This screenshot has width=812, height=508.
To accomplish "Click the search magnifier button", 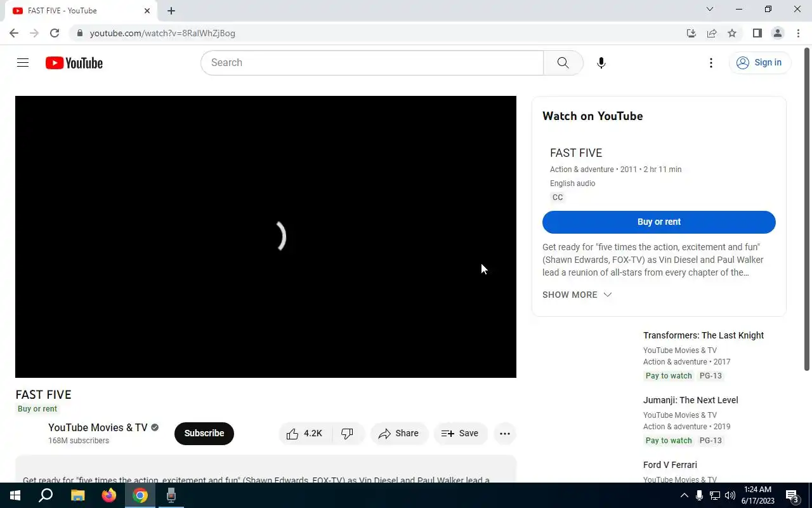I will pos(563,63).
